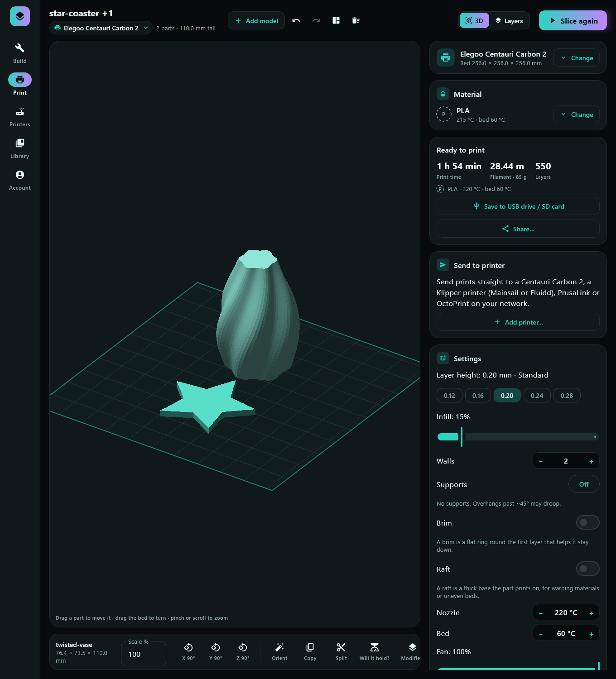This screenshot has height=679, width=616.
Task: Click the Modifier tool
Action: [410, 652]
